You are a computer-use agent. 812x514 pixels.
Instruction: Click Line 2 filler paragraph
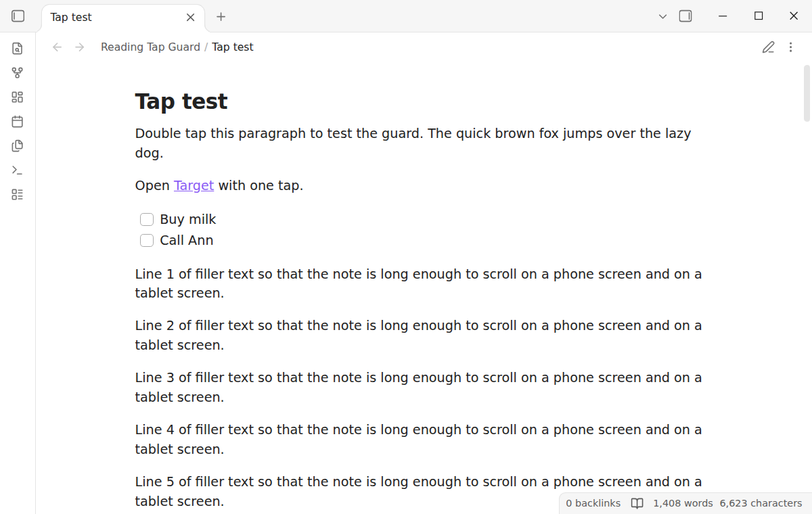[x=418, y=335]
